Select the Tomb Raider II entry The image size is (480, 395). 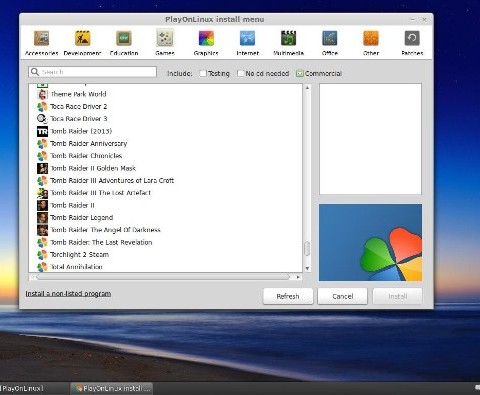(x=72, y=205)
